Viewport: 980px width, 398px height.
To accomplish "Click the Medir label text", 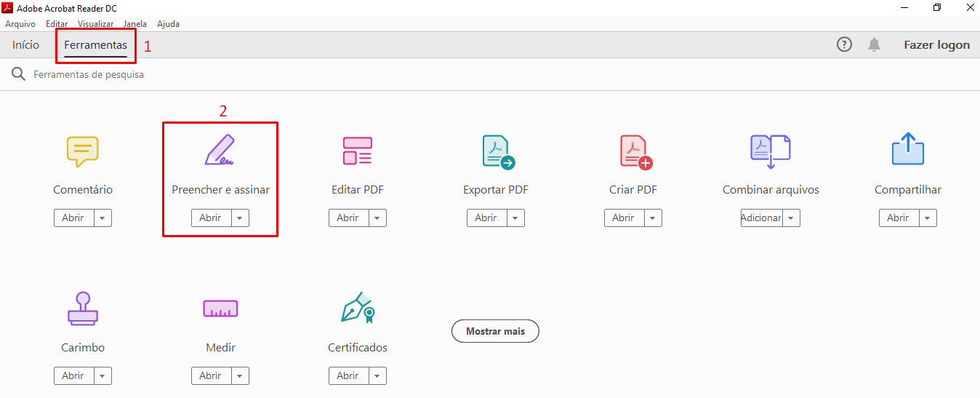I will click(x=220, y=348).
